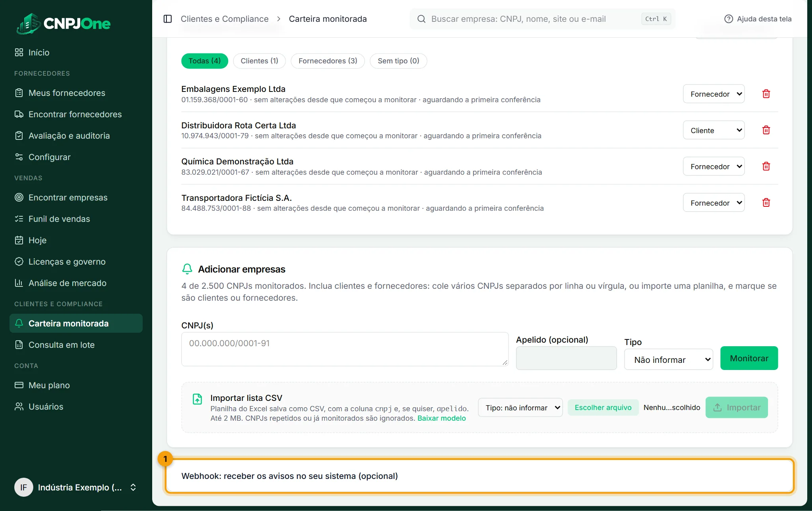
Task: Click the Monitorar button
Action: (x=749, y=358)
